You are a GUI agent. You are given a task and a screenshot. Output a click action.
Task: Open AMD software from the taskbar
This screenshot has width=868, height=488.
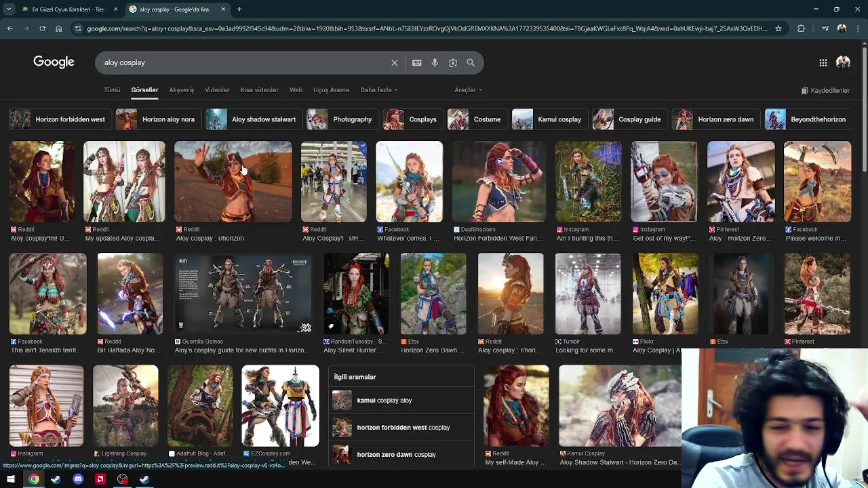[x=100, y=479]
